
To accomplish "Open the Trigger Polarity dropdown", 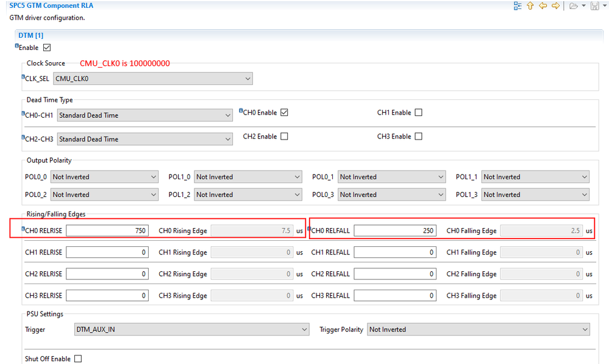I will (479, 329).
